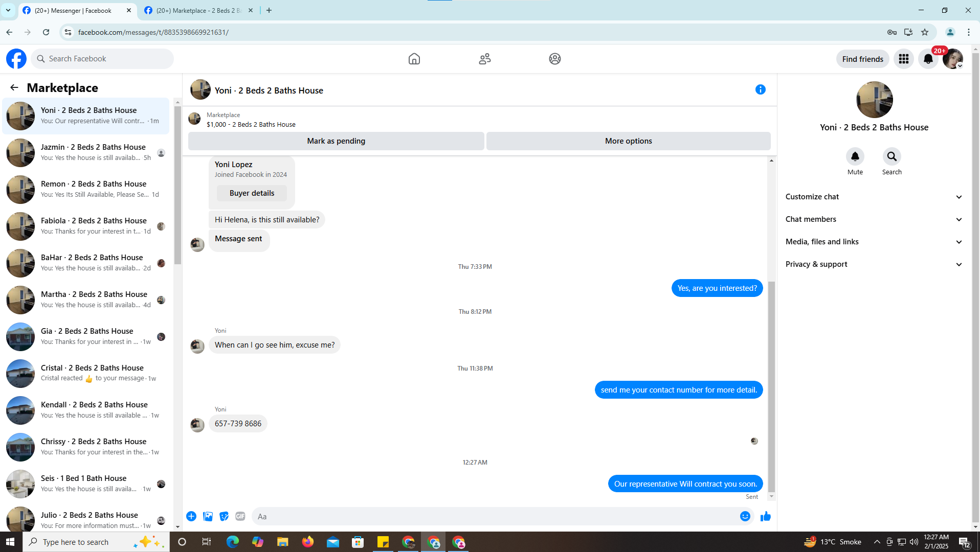
Task: Send a thumbs up like
Action: [766, 516]
